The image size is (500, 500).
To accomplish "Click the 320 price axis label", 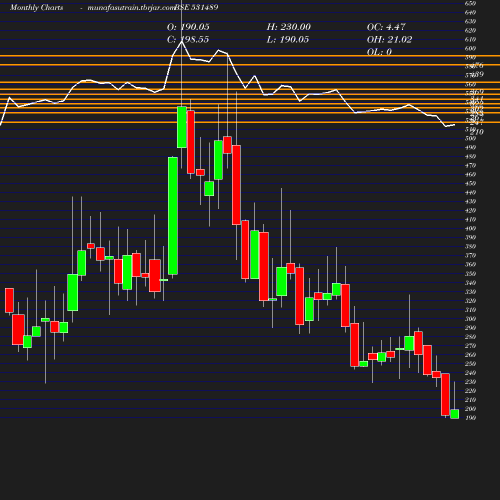I will [470, 301].
